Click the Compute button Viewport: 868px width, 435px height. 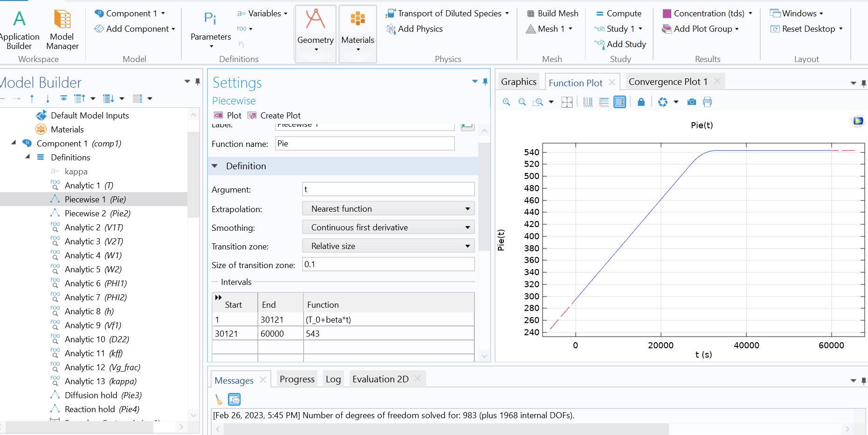619,14
